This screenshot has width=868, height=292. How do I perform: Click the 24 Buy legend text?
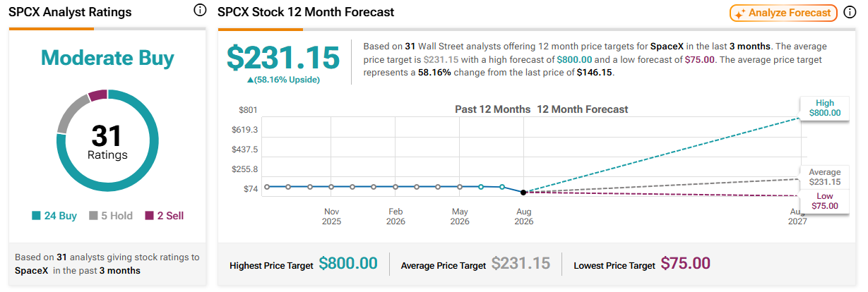(x=61, y=216)
